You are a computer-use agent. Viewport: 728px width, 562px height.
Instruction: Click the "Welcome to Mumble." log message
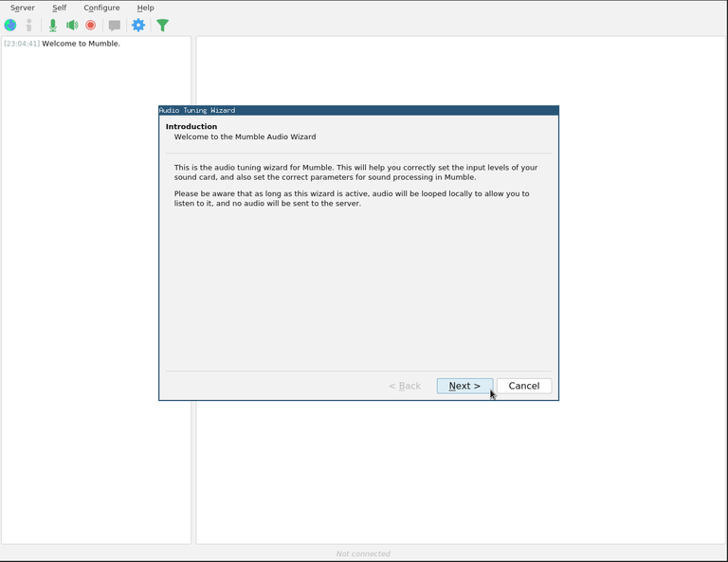(81, 44)
